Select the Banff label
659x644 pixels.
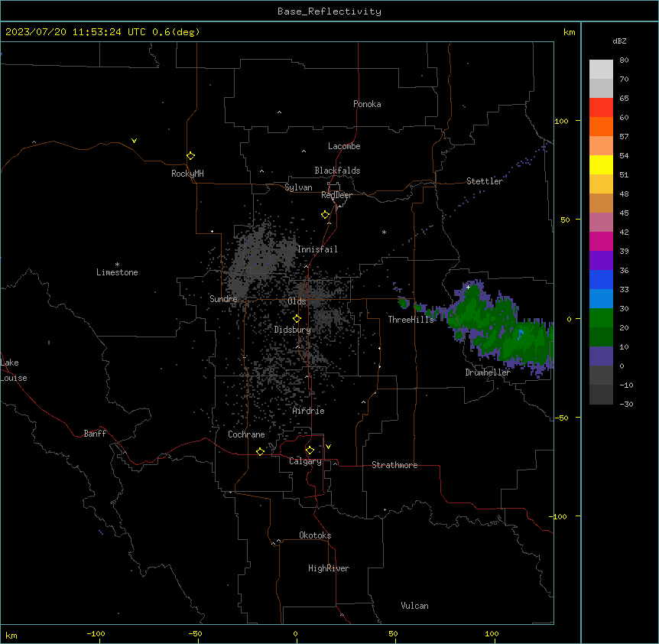[x=95, y=434]
